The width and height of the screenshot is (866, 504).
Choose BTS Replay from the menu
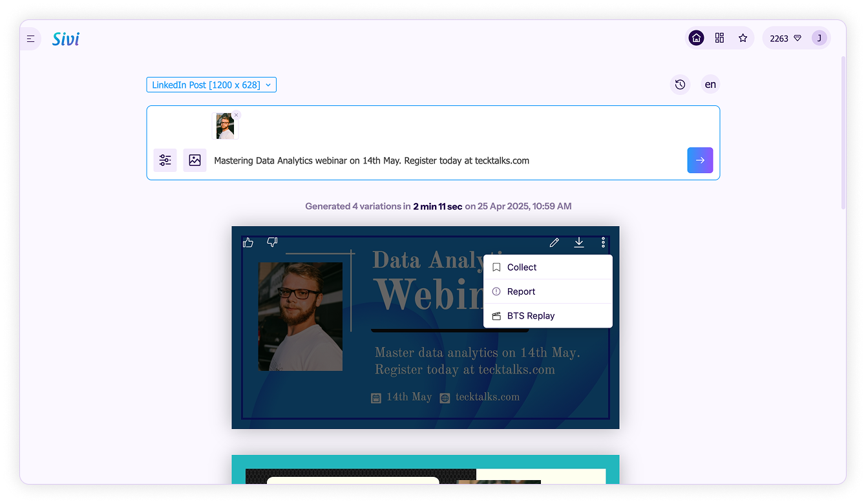(547, 316)
